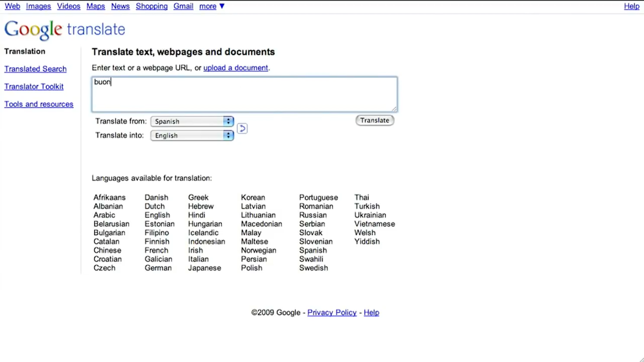
Task: Click the Translate button
Action: (375, 120)
